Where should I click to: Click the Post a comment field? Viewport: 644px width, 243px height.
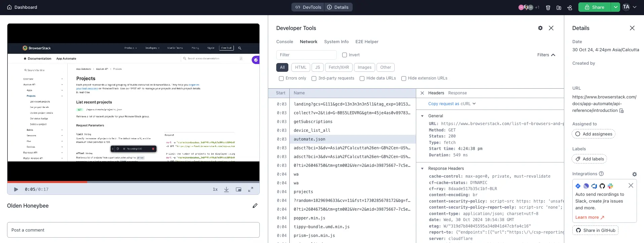[133, 230]
